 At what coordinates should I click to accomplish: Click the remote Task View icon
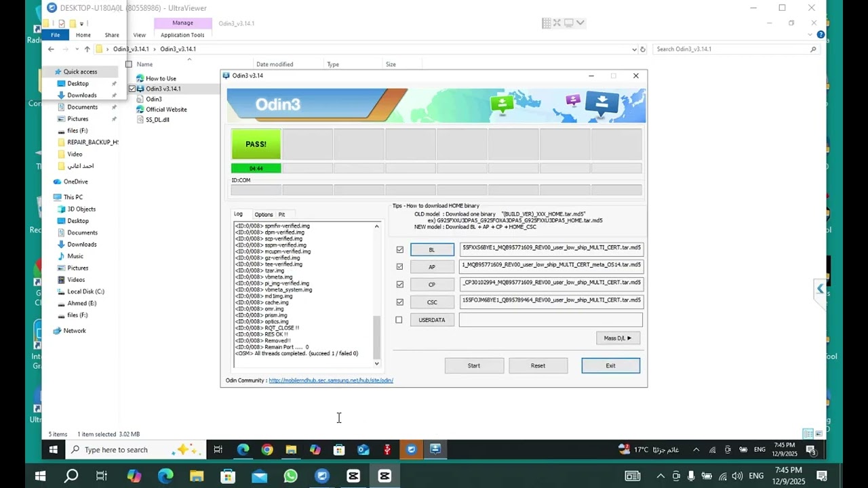tap(218, 449)
